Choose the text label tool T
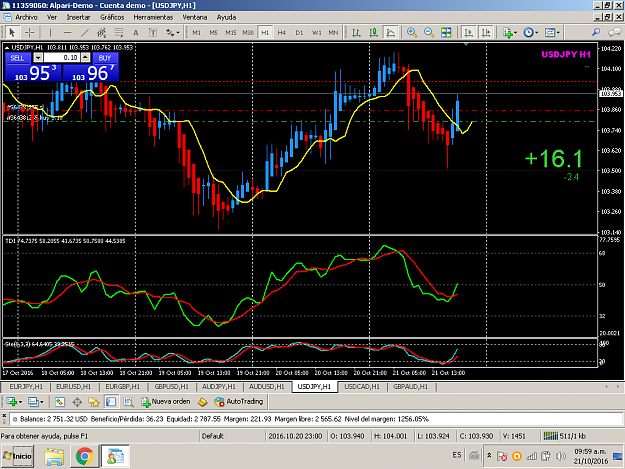 pos(153,32)
